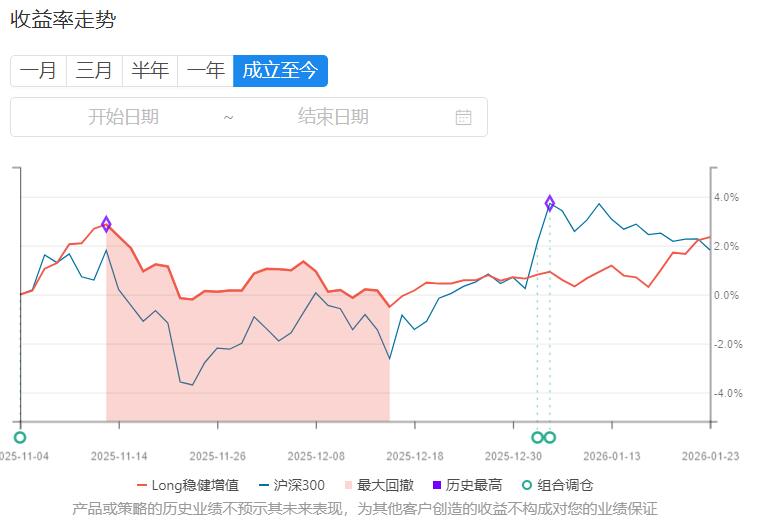Toggle the Long稳健增值 series in the legend

tap(188, 486)
